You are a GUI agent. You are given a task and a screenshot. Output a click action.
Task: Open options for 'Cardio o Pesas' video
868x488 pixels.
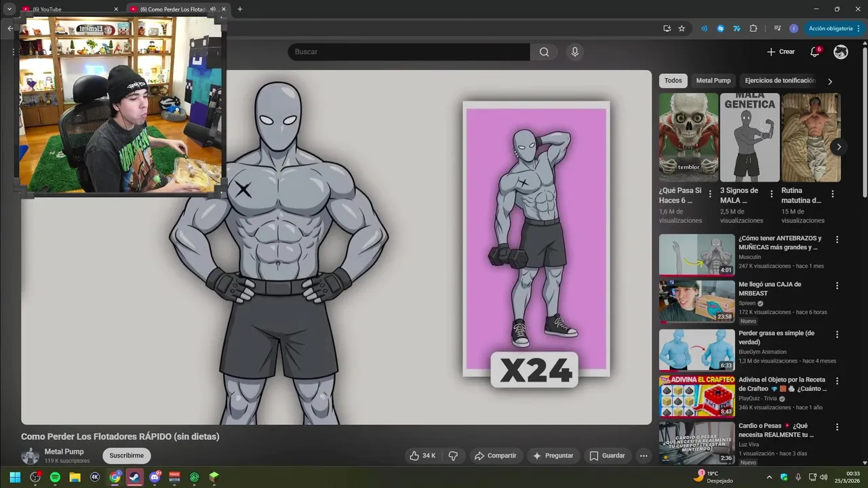pos(837,427)
